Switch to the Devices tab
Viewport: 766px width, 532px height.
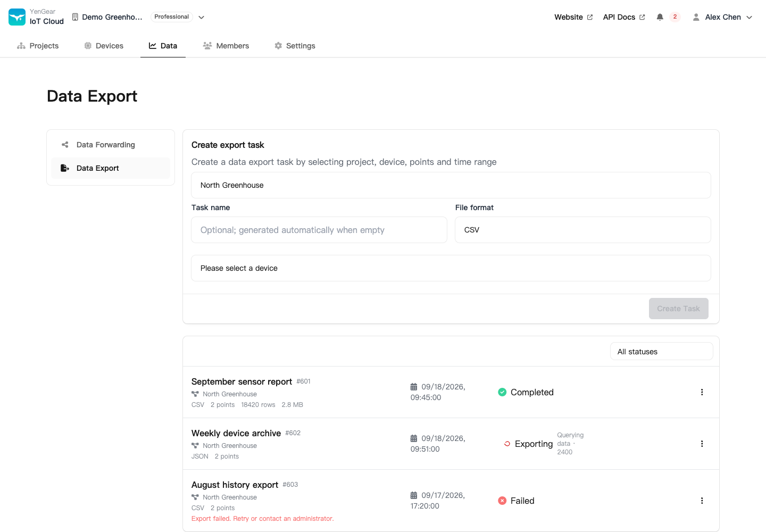[x=104, y=46]
